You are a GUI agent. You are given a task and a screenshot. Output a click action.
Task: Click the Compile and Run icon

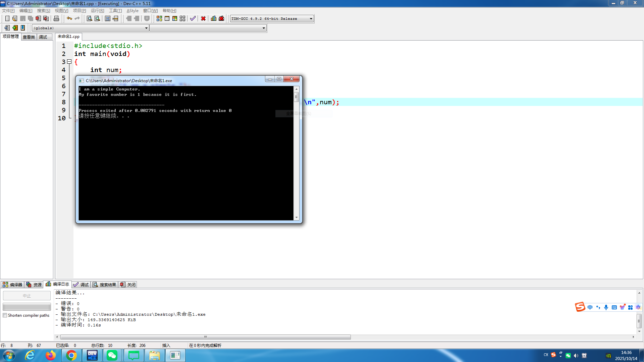(x=175, y=18)
